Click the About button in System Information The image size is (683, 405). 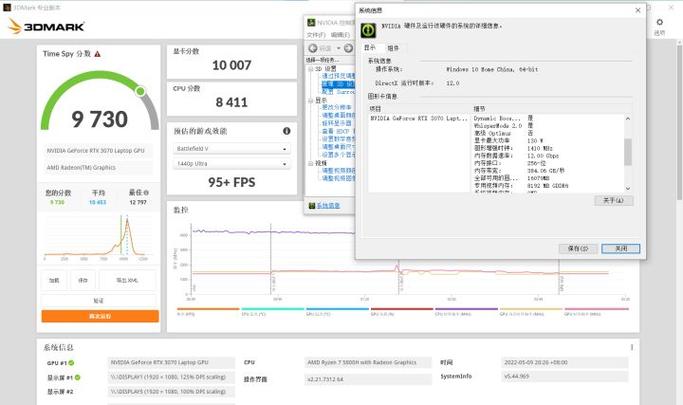(x=613, y=200)
